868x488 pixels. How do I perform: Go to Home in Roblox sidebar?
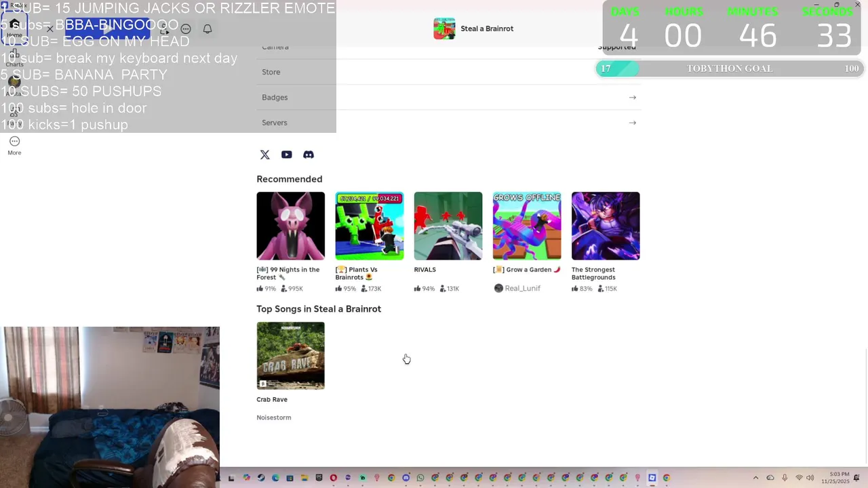click(x=14, y=27)
